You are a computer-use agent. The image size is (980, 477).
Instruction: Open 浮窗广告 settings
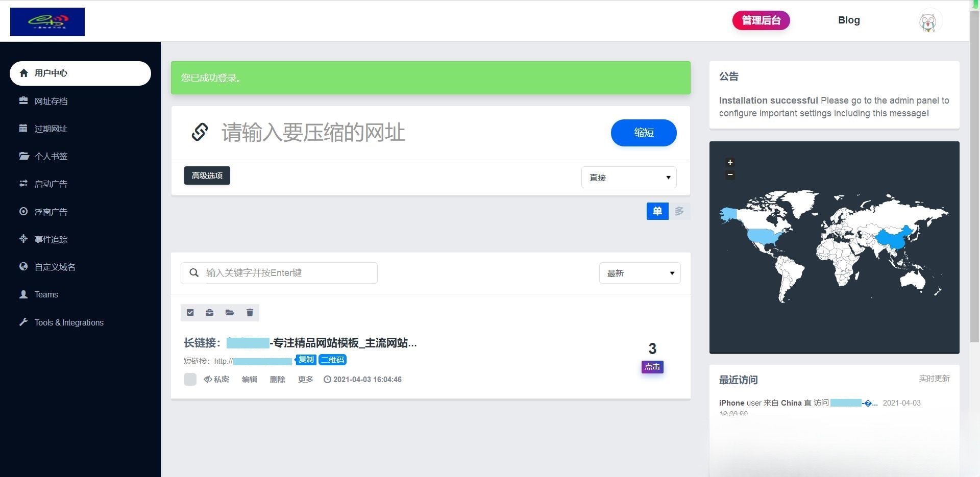[51, 211]
